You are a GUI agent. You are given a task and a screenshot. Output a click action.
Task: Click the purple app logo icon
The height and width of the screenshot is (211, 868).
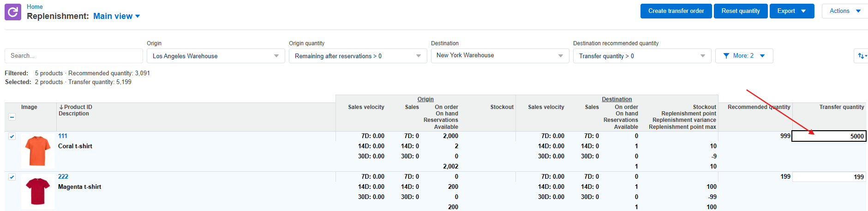[13, 12]
